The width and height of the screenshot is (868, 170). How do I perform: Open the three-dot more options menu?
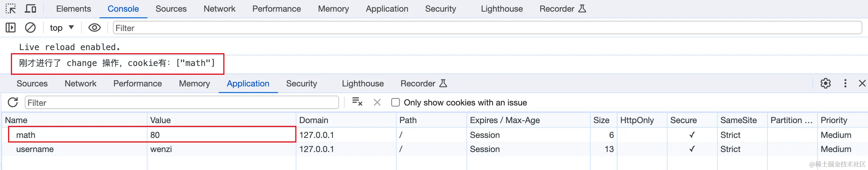point(845,84)
